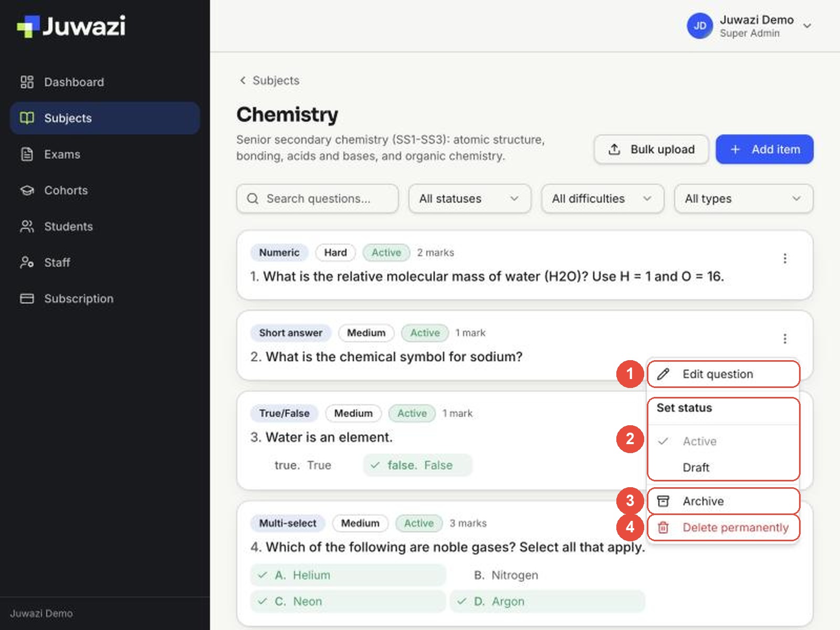Click the magnifier icon in search box

pyautogui.click(x=253, y=198)
